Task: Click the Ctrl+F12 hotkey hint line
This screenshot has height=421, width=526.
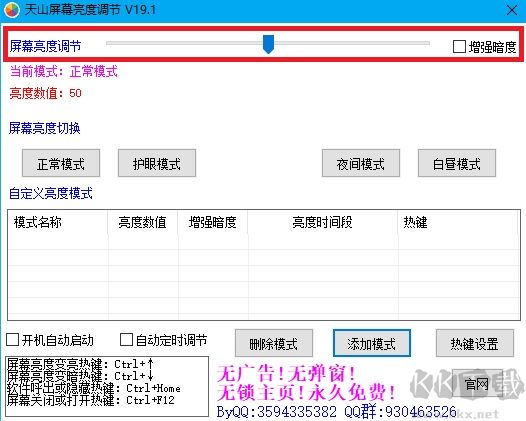Action: (91, 400)
